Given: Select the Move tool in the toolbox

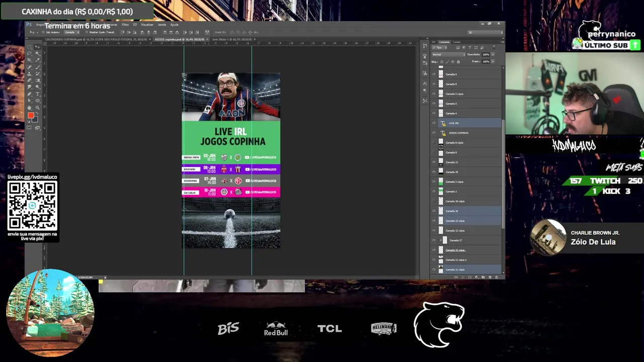Looking at the screenshot, I should (x=37, y=47).
